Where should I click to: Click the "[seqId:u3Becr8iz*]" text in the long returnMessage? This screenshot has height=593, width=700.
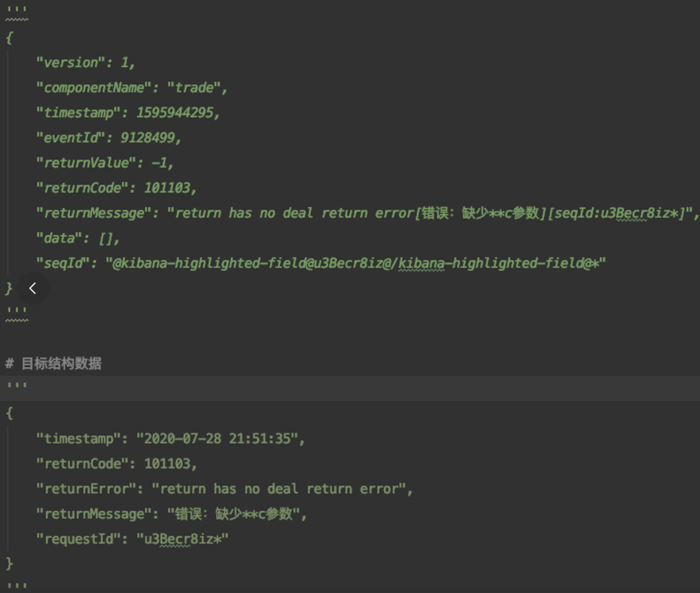616,213
